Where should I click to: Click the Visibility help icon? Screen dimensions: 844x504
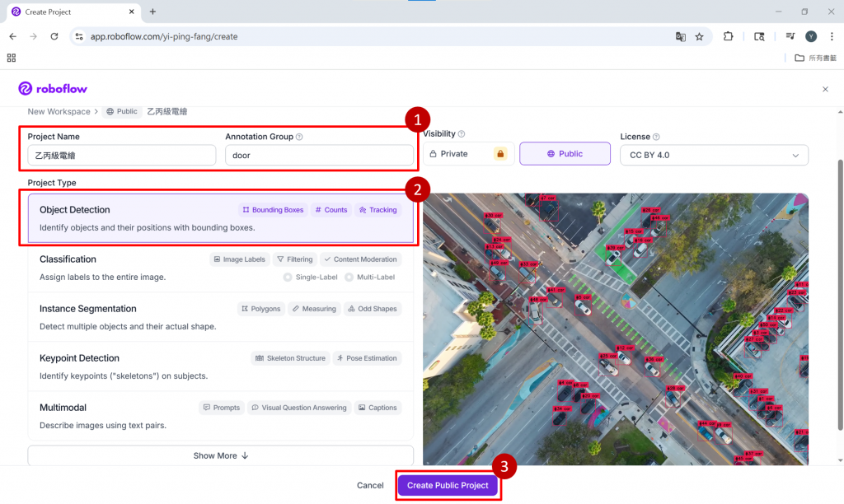(462, 134)
